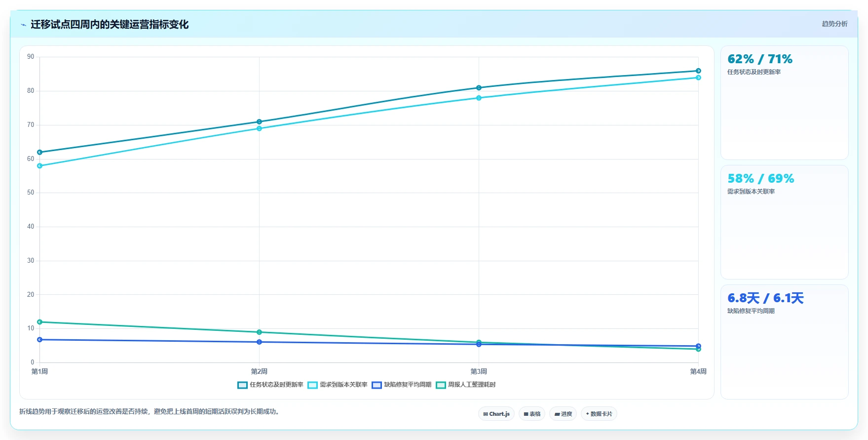
Task: Select the 数据卡片 tag chip
Action: click(599, 414)
